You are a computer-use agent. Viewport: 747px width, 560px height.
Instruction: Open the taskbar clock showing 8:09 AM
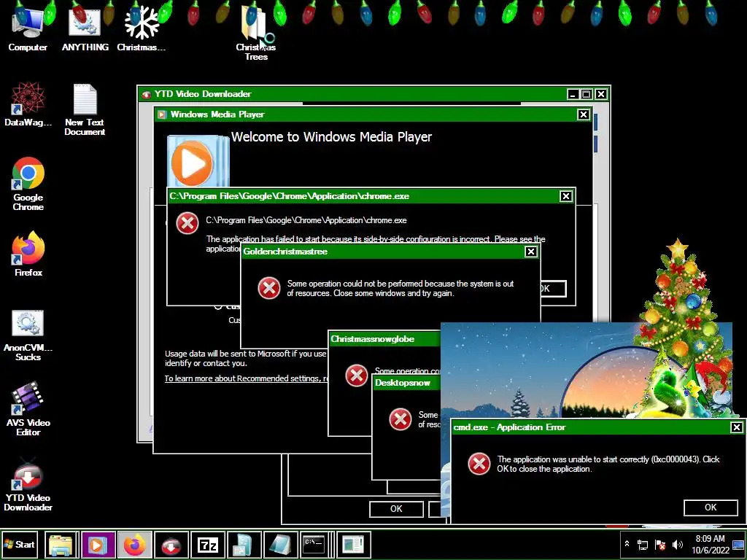pos(710,545)
